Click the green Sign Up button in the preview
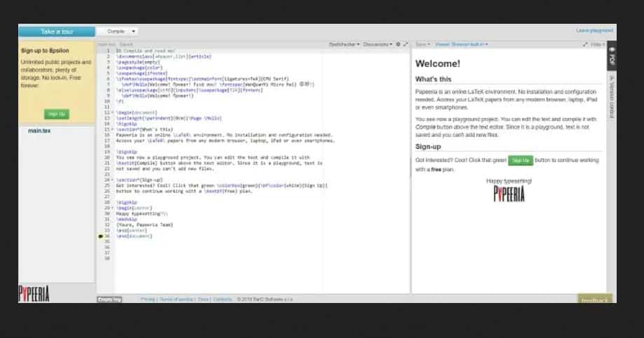The height and width of the screenshot is (338, 644). click(521, 160)
